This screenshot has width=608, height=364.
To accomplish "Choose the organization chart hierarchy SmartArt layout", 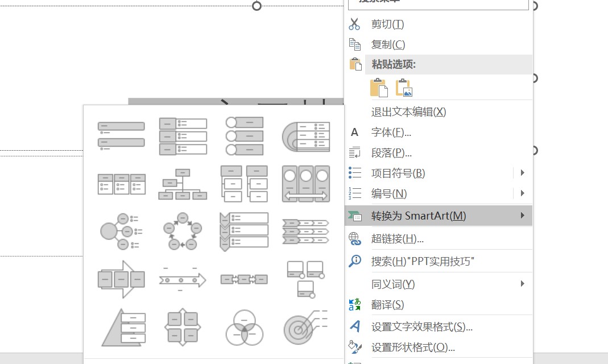I will coord(183,184).
